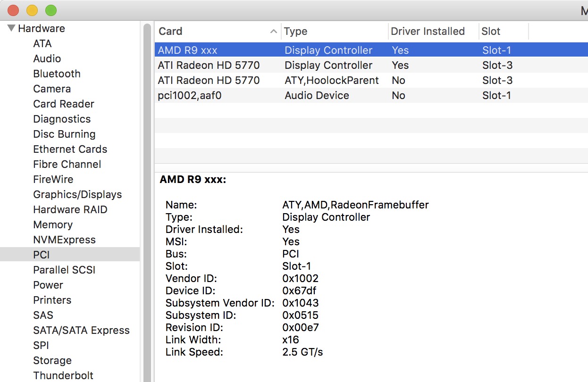Click the Audio Device type cell
The width and height of the screenshot is (588, 382).
pos(317,95)
